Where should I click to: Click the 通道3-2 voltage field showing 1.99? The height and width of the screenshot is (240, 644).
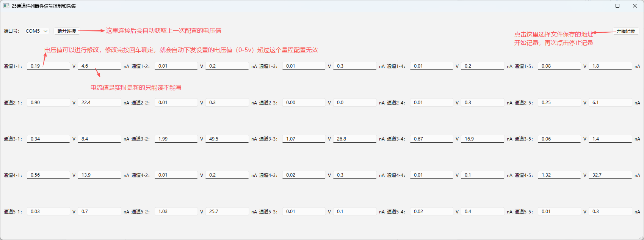click(x=176, y=139)
